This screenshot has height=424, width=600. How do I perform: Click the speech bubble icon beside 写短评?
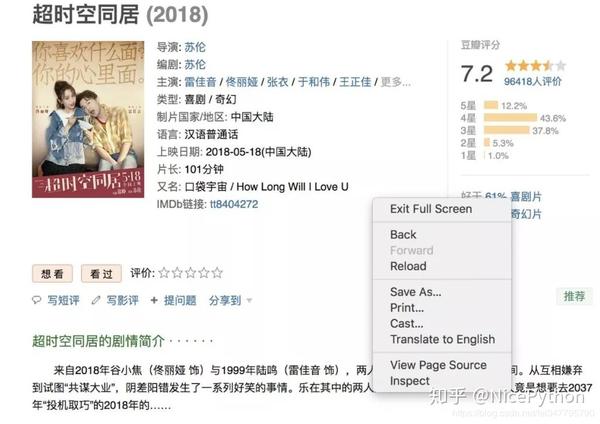37,300
